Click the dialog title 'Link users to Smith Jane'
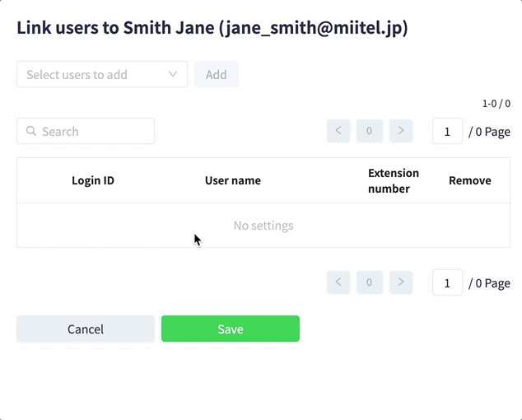Screen dimensions: 522x420 click(x=212, y=28)
